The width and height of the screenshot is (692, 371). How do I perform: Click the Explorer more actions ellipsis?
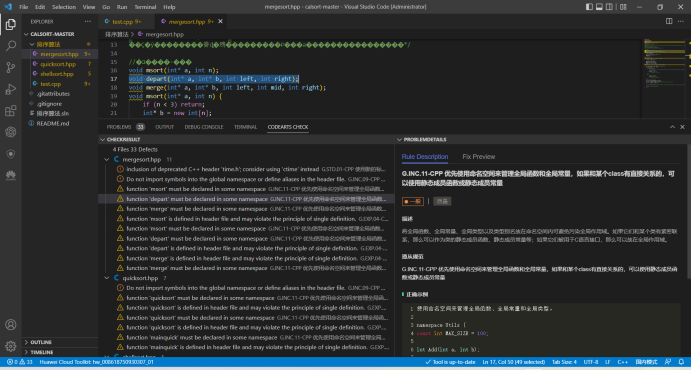[88, 21]
